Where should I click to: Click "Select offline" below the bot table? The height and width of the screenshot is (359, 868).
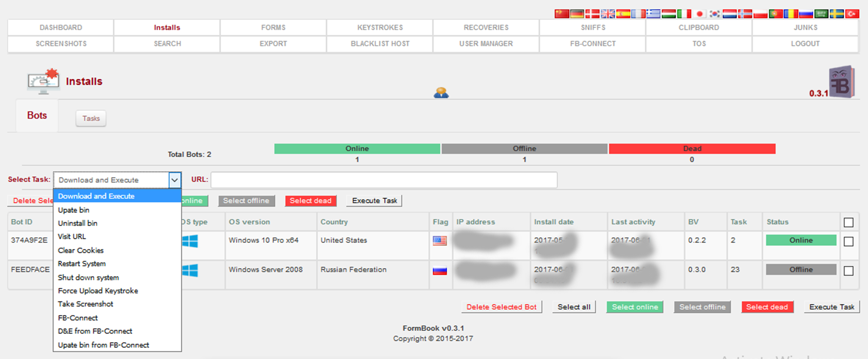point(702,307)
